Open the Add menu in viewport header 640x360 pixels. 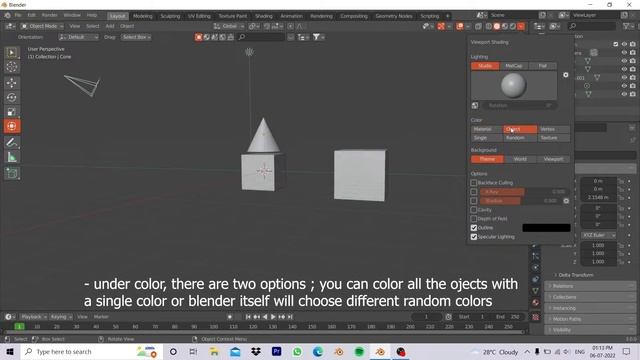point(110,26)
